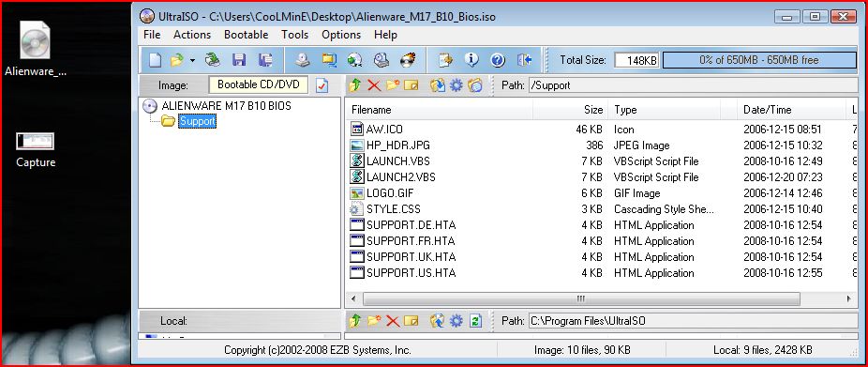Open the Help menu

[x=385, y=35]
